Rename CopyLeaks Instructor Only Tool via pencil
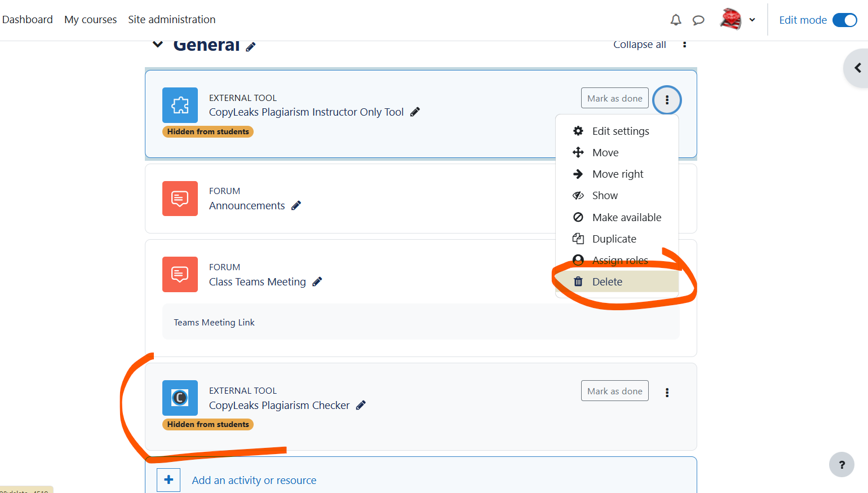 (415, 112)
